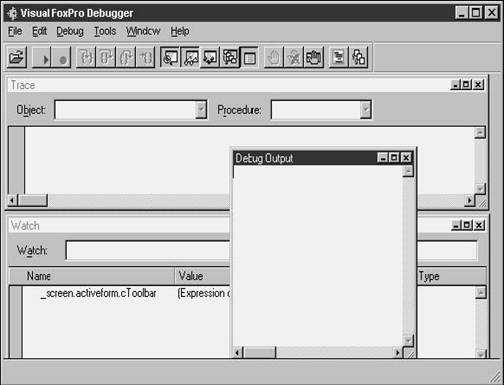The height and width of the screenshot is (385, 504).
Task: Click the Clear All Breakpoints icon
Action: tap(294, 58)
